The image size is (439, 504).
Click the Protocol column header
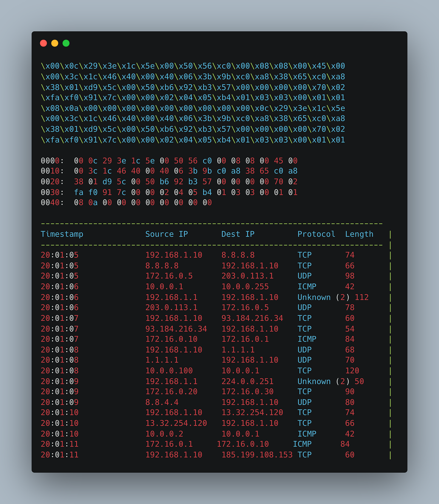[316, 234]
